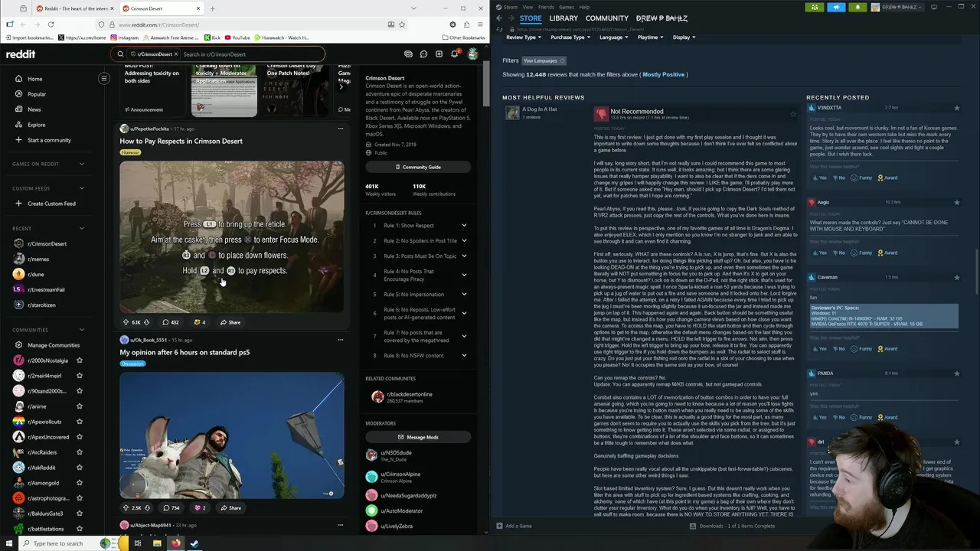This screenshot has height=551, width=980.
Task: Click Steam friends green icon button
Action: pyautogui.click(x=815, y=7)
